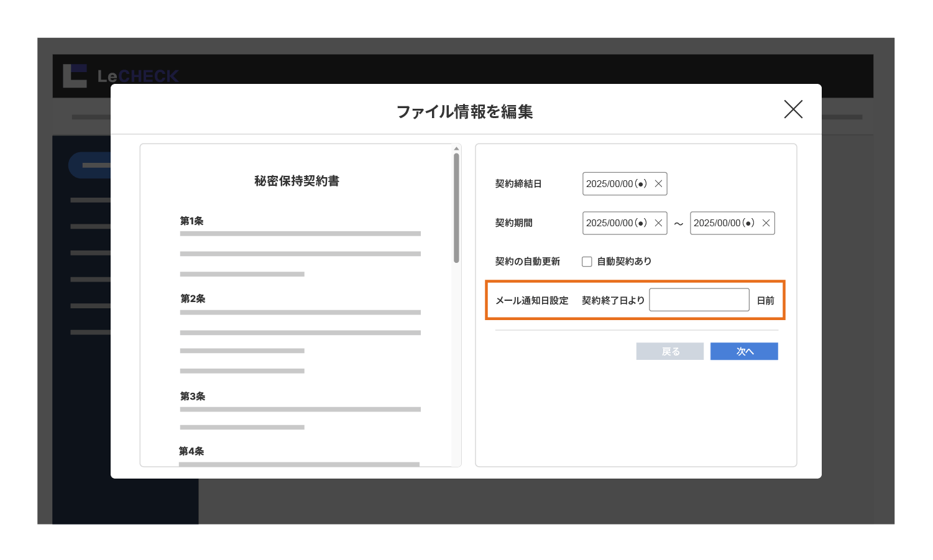Click the notification days input field

(699, 299)
